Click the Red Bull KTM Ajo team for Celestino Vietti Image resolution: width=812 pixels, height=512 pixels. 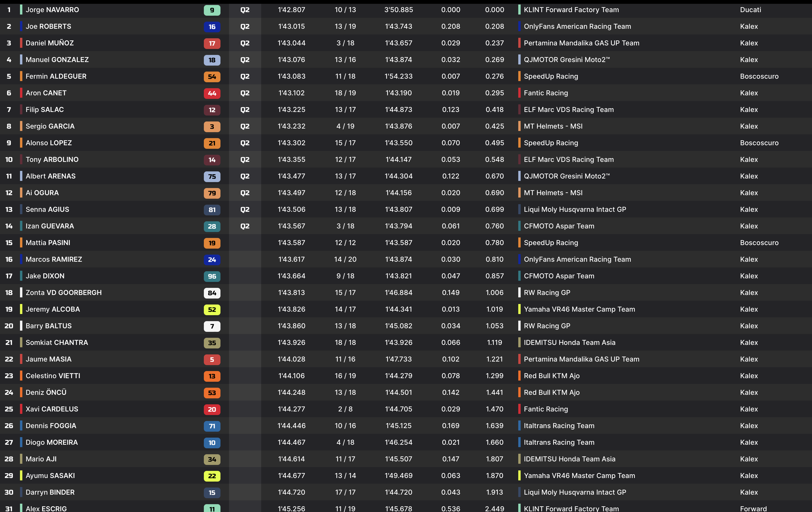[552, 376]
